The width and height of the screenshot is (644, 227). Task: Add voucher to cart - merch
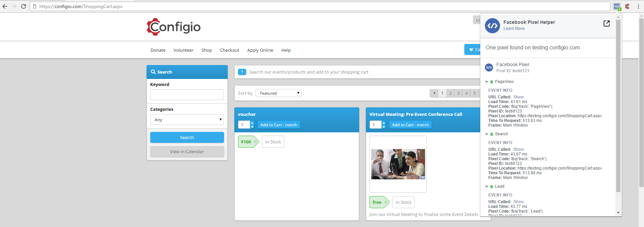click(279, 125)
